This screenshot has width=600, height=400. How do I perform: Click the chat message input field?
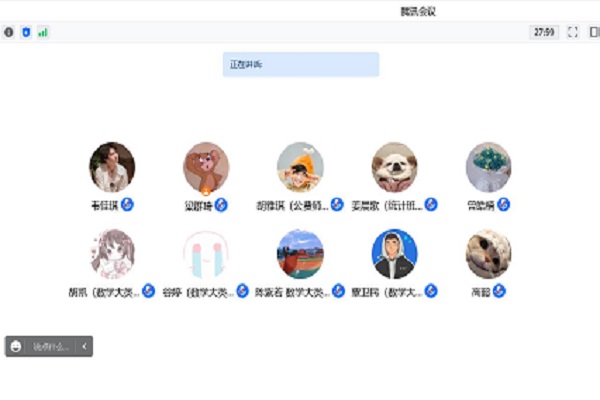[x=51, y=347]
